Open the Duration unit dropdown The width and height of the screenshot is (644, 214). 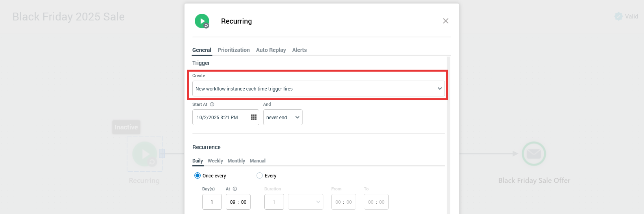[x=305, y=202]
